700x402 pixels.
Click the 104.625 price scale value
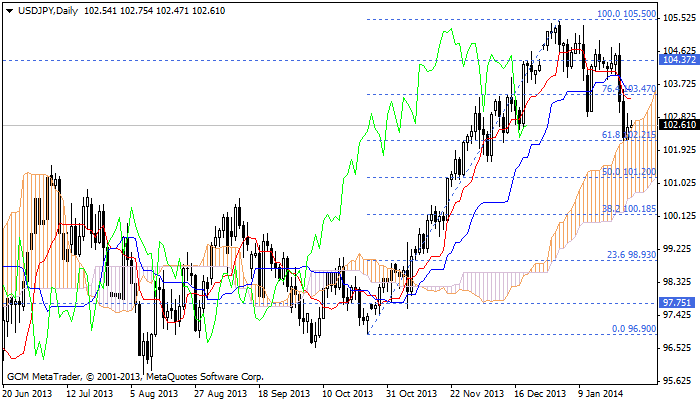[679, 50]
